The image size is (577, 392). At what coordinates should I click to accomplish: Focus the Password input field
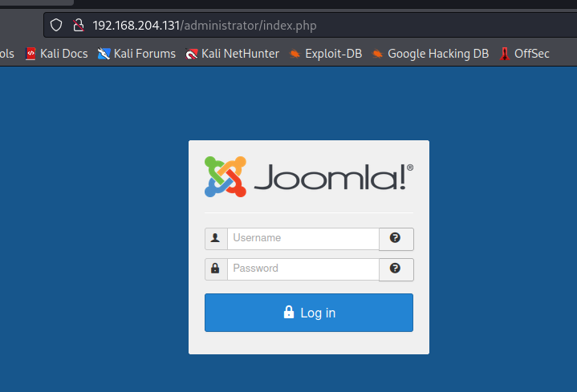point(303,269)
